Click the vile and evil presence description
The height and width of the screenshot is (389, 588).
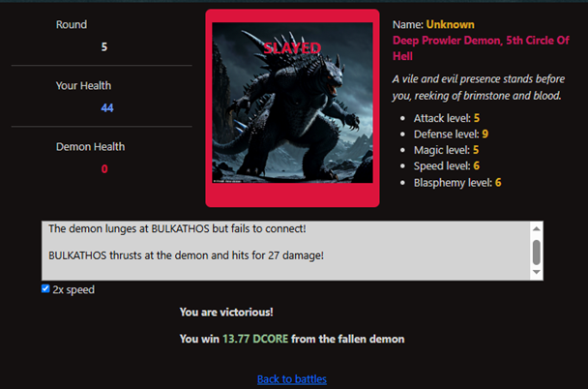coord(479,87)
